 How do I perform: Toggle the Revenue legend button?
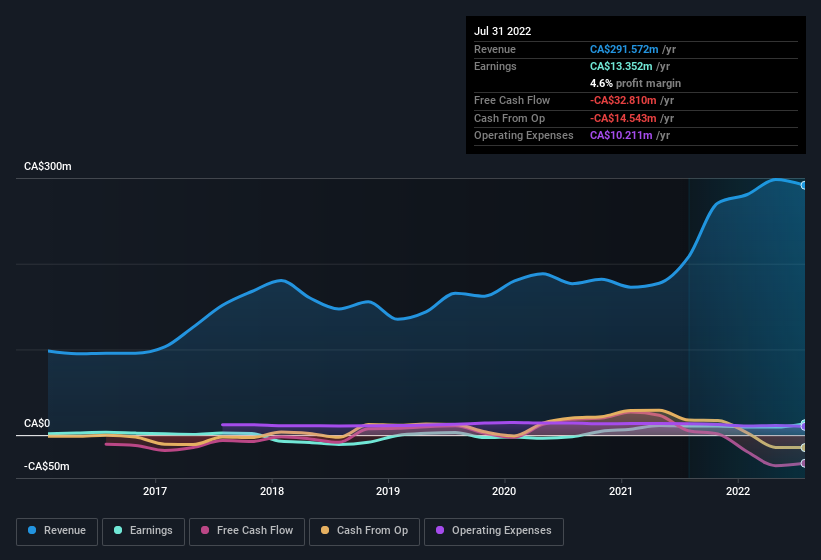[57, 531]
